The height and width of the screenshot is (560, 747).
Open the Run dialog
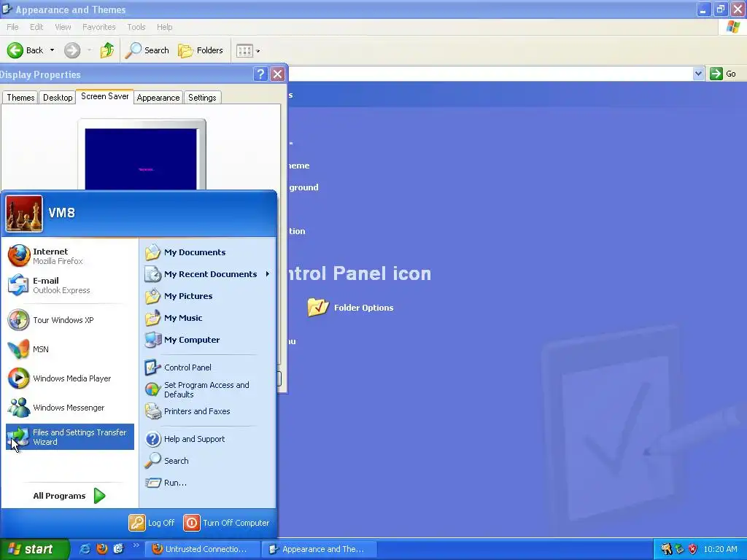[208, 483]
